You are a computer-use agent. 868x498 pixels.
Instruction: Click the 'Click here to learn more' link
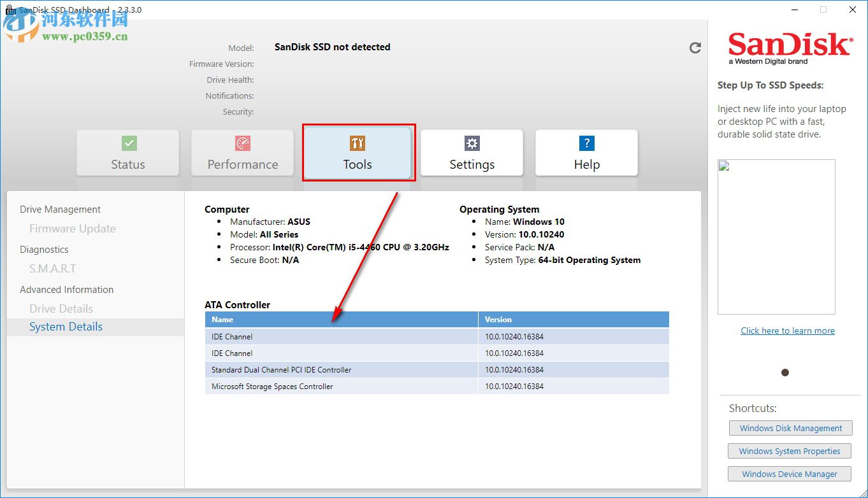[787, 331]
